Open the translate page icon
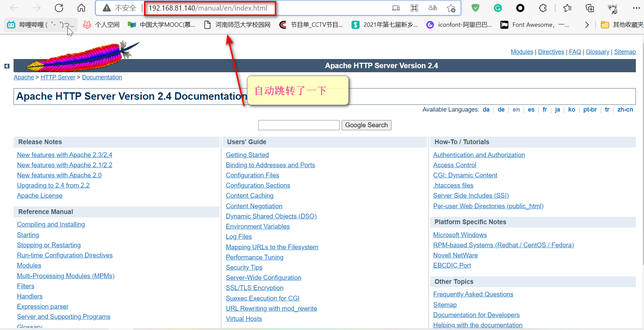This screenshot has width=644, height=330. [432, 8]
